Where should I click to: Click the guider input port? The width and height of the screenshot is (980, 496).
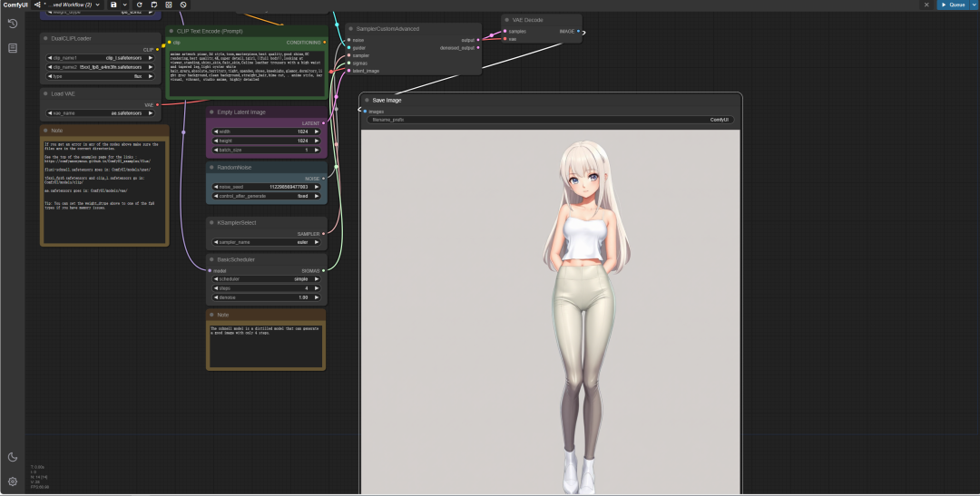[x=348, y=47]
